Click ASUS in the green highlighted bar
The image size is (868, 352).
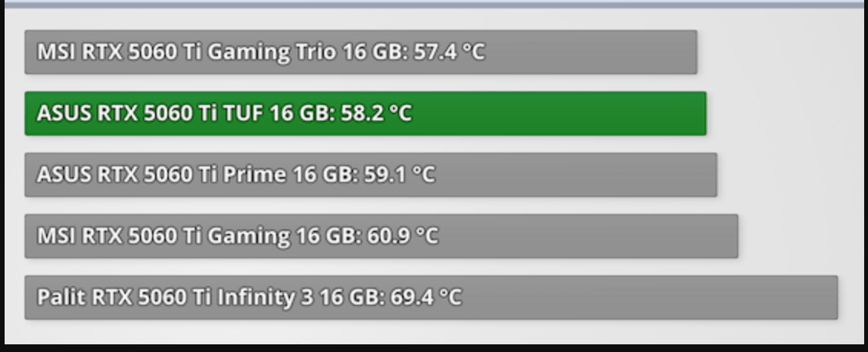tap(64, 113)
